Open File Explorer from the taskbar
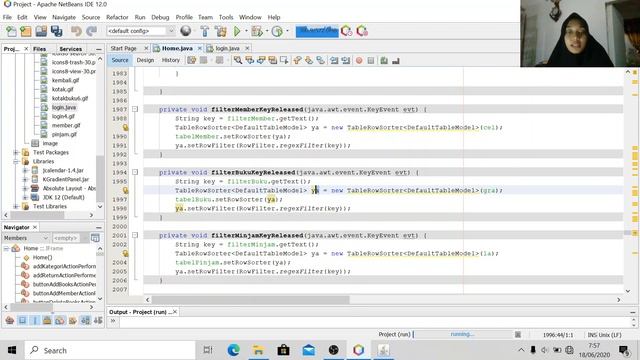Screen dimensions: 640x360 pyautogui.click(x=258, y=350)
